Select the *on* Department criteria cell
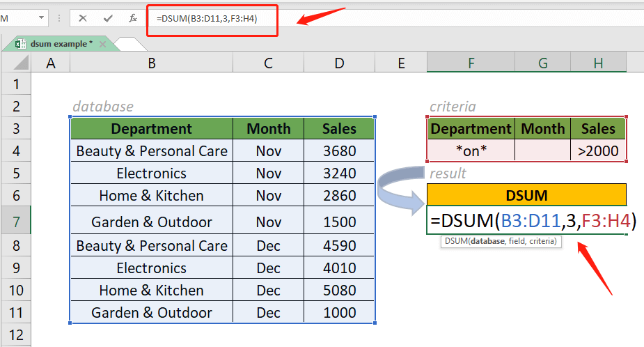Image resolution: width=644 pixels, height=347 pixels. click(471, 151)
